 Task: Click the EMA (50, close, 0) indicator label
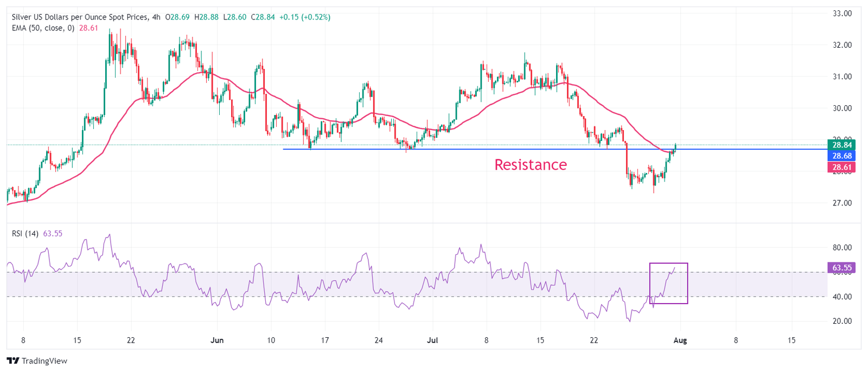pos(43,28)
